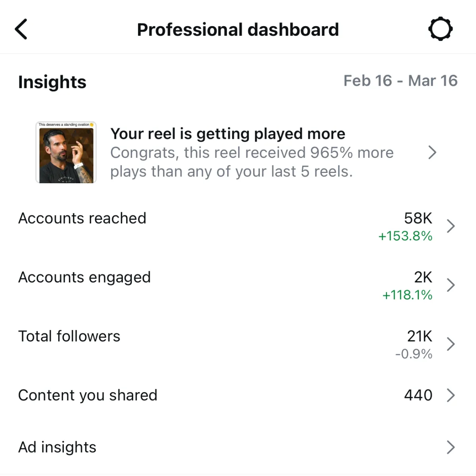Tap the Ad insights chevron arrow
Screen dimensions: 476x476
(451, 447)
